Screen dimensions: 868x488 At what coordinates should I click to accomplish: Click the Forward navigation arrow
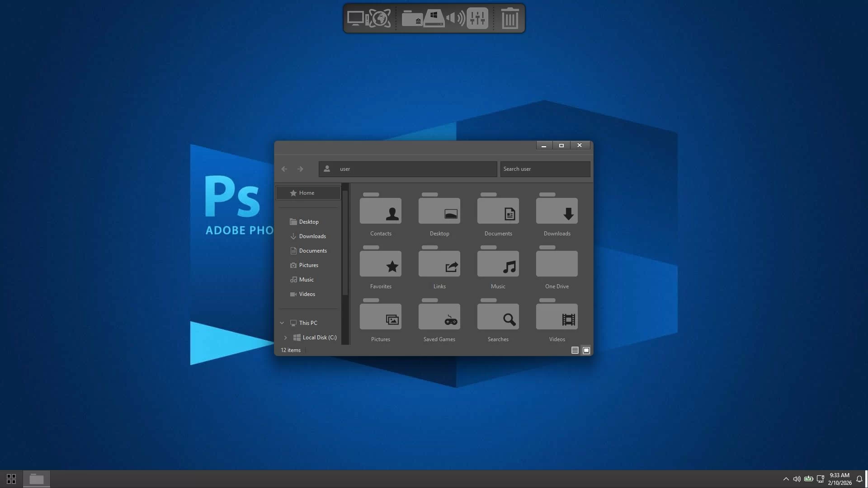[300, 169]
